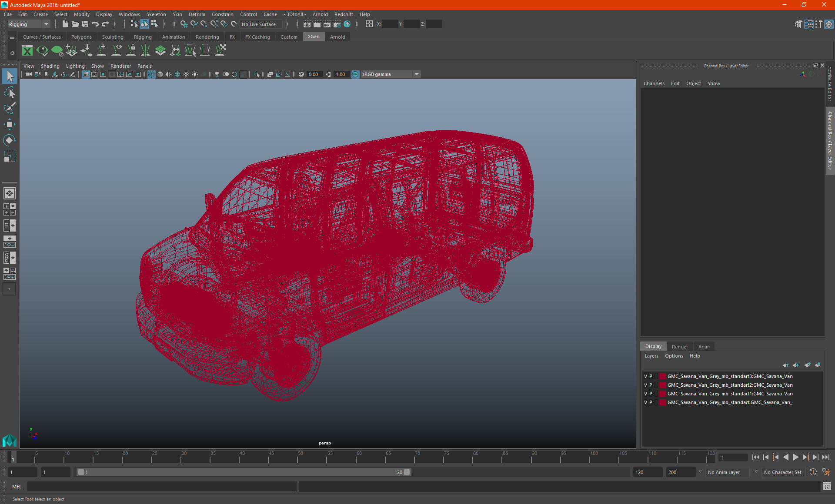Screen dimensions: 835x504
Task: Switch to the Polygons shelf tab
Action: (x=81, y=37)
